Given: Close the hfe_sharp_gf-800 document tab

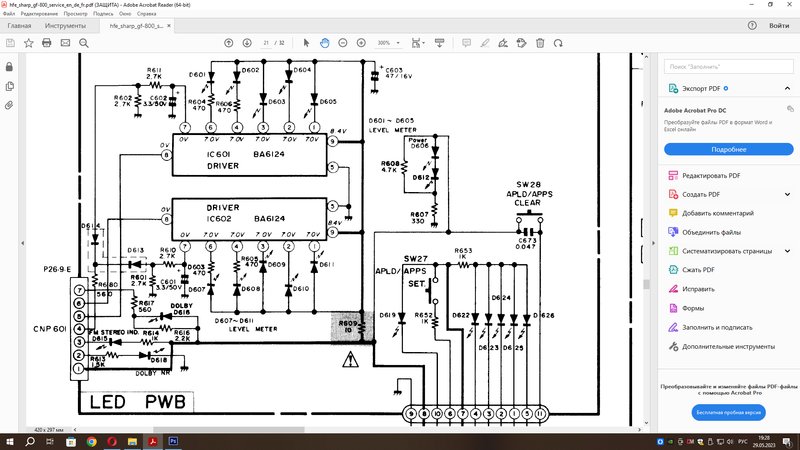Looking at the screenshot, I should 169,26.
